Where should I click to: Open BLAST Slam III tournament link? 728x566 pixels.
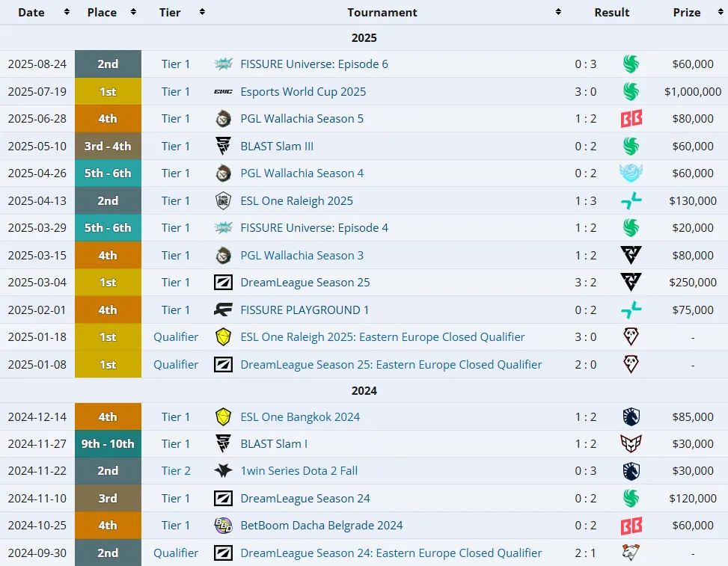pyautogui.click(x=277, y=146)
